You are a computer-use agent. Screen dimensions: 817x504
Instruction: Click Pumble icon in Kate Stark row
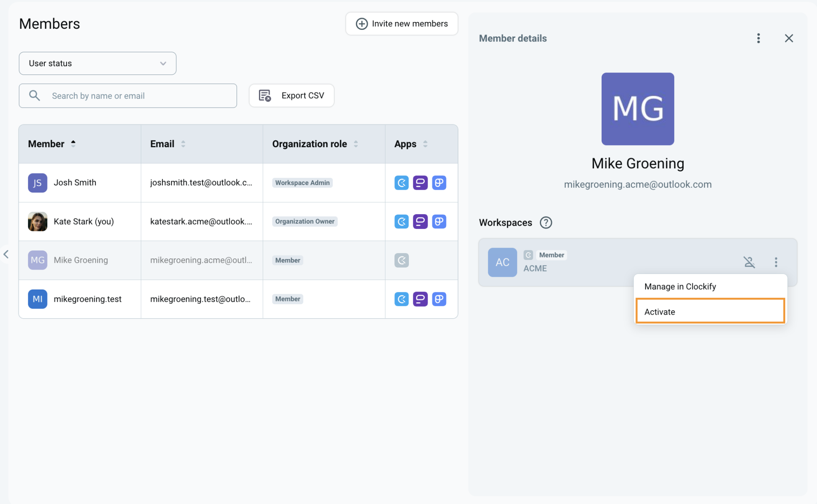point(420,221)
